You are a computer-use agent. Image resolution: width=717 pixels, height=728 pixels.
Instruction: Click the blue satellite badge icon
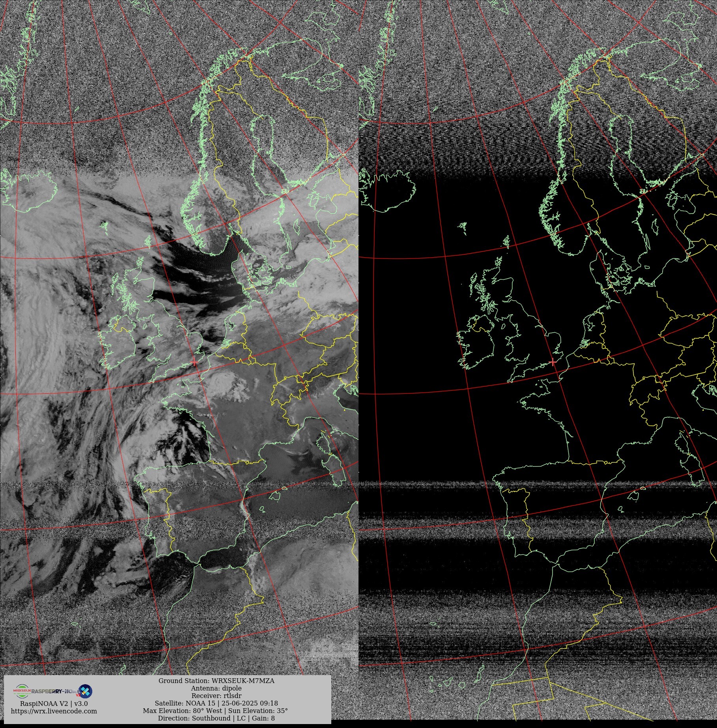tap(86, 691)
